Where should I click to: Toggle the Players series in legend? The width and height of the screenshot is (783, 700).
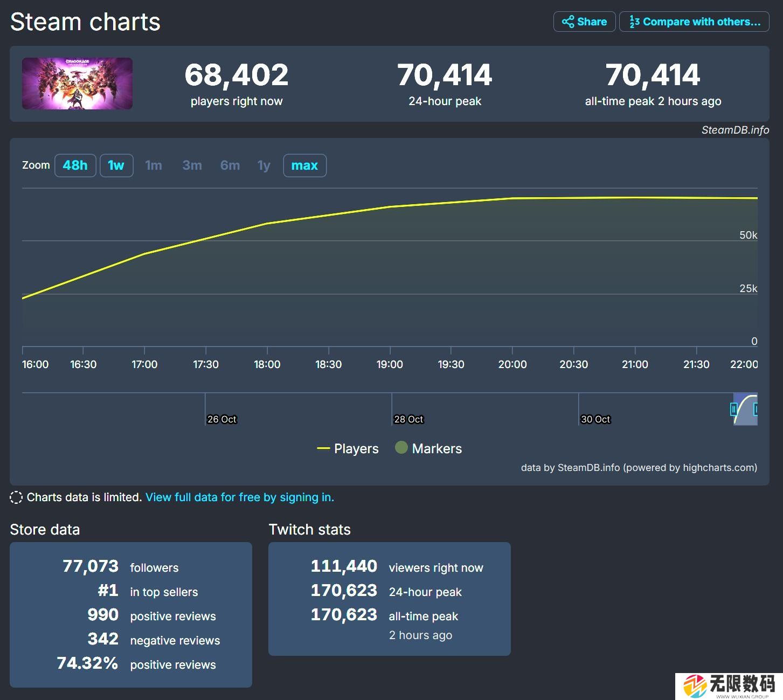coord(348,448)
